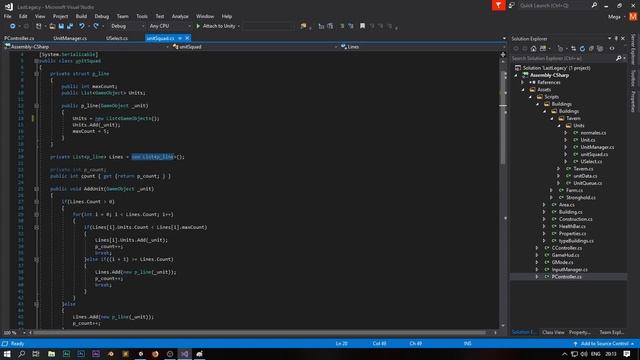Open the Analyze menu
Screen dimensions: 640x360
(x=180, y=16)
